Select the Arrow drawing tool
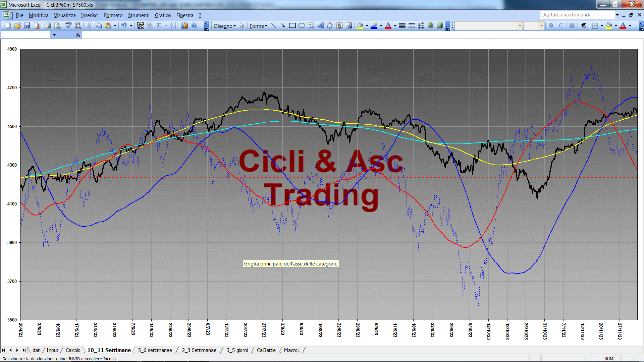 tap(283, 25)
